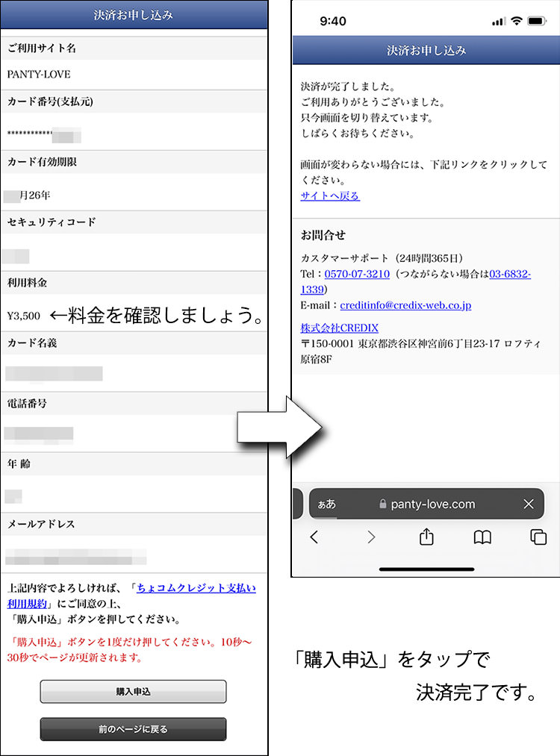The width and height of the screenshot is (560, 756).
Task: Click the サイトへ戻る link
Action: (x=330, y=196)
